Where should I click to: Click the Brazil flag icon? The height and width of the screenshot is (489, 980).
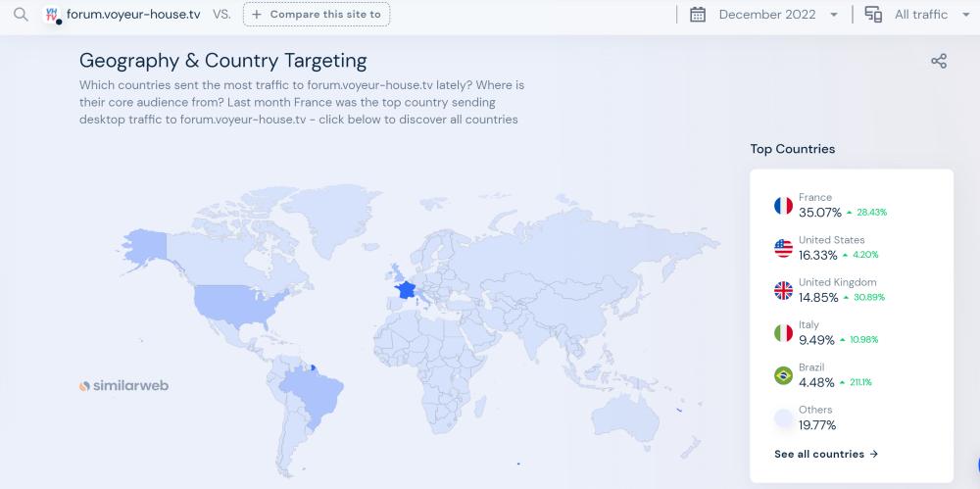tap(783, 375)
